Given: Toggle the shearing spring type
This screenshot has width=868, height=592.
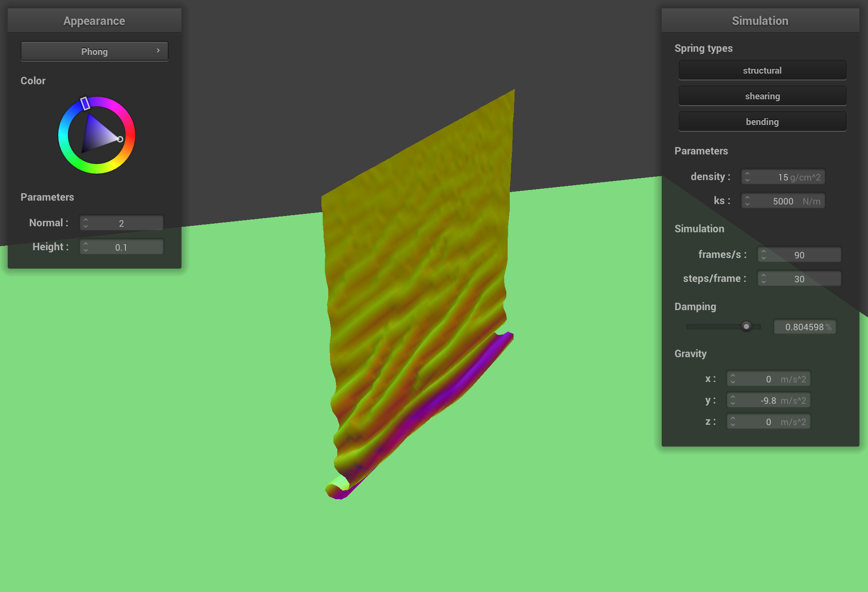Looking at the screenshot, I should pyautogui.click(x=762, y=96).
